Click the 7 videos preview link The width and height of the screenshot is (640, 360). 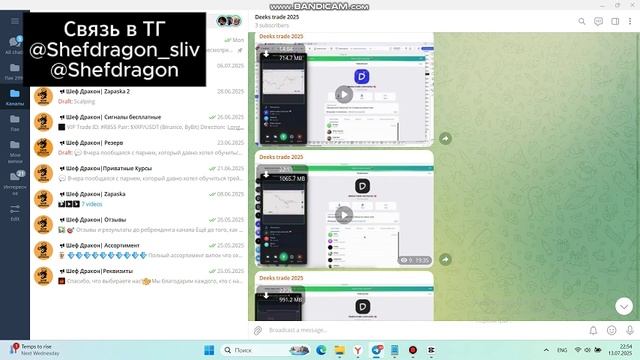tap(91, 204)
